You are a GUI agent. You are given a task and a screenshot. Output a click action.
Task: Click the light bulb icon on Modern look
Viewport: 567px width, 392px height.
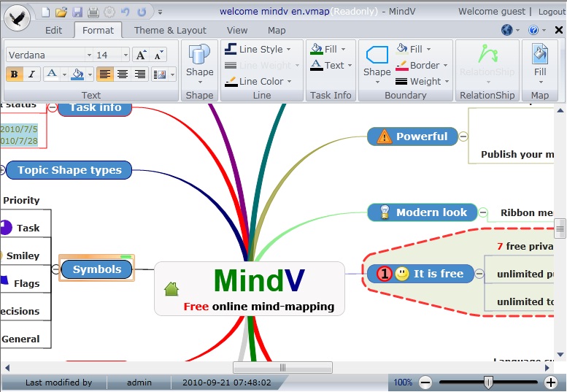pyautogui.click(x=385, y=212)
